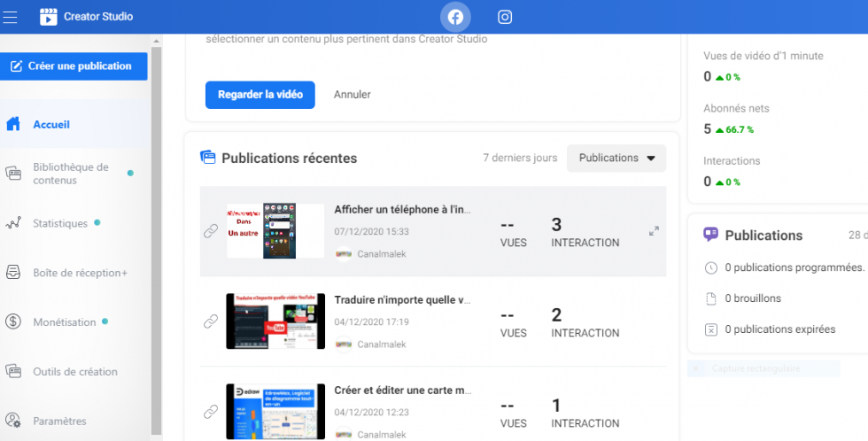This screenshot has height=441, width=868.
Task: Go to Accueil in the sidebar
Action: (51, 125)
